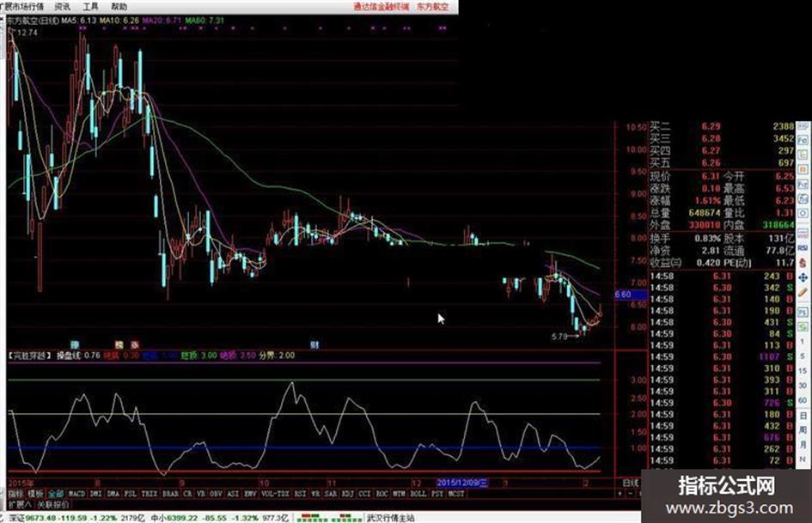
Task: Click the F10 icon in right toolbar
Action: (803, 141)
